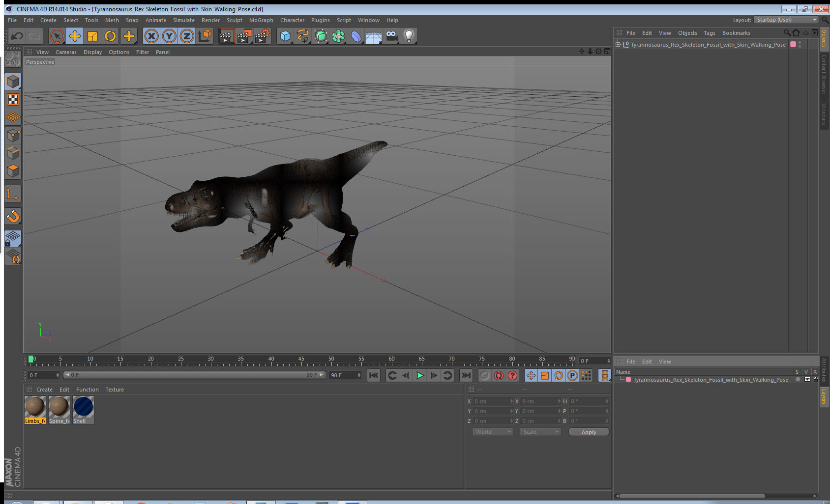Click the X position coordinate field
The image size is (830, 504).
(x=493, y=401)
